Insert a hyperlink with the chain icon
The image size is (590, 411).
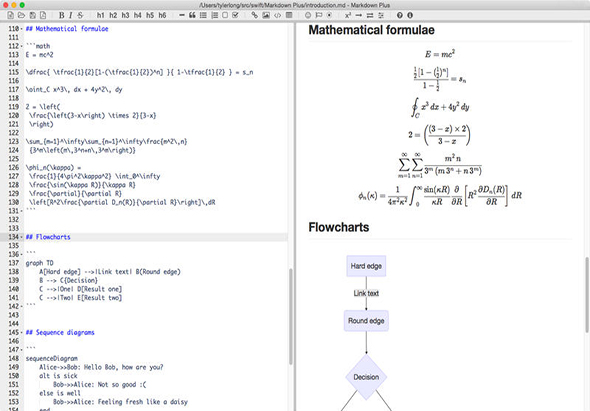pyautogui.click(x=255, y=15)
